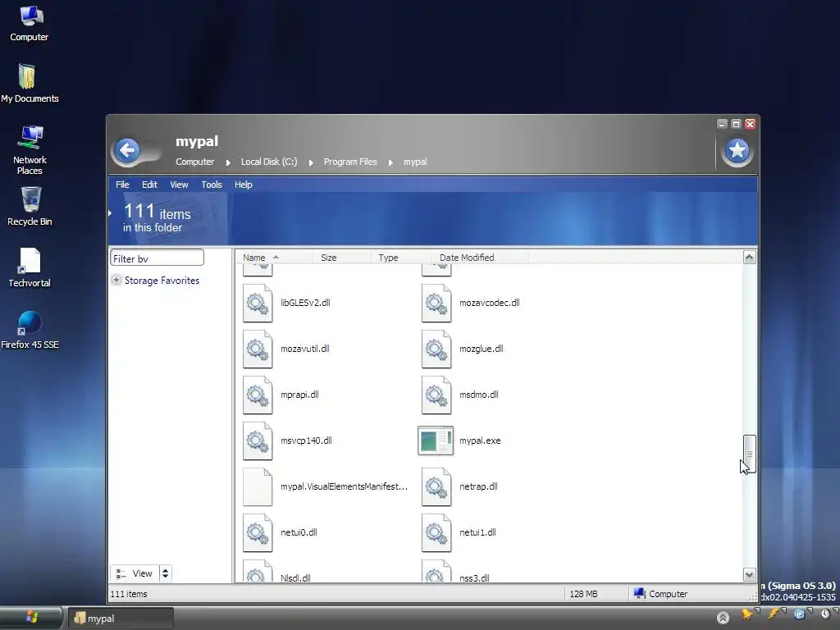Open the Edit menu
Screen dimensions: 840x630
[x=149, y=185]
